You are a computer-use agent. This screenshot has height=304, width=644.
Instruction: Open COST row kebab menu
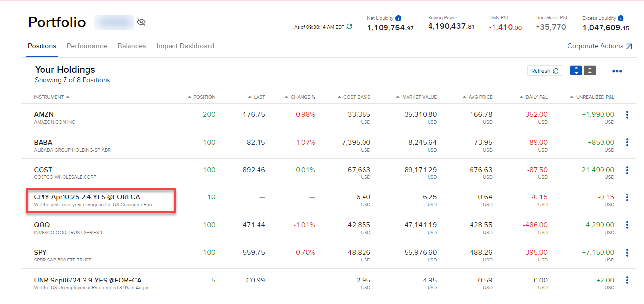point(627,170)
